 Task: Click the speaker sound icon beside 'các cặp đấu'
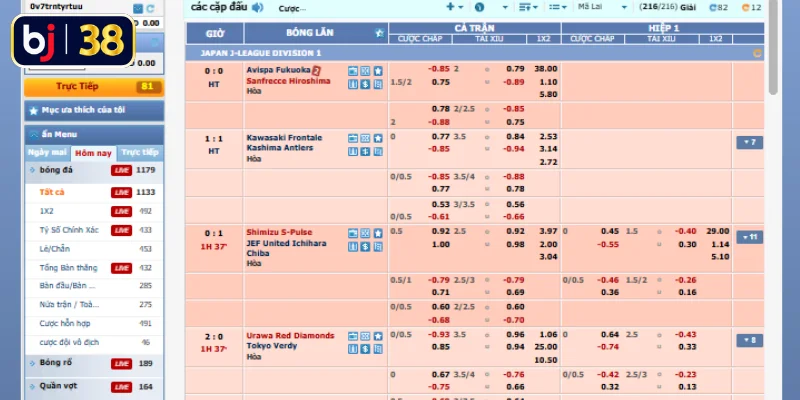click(x=258, y=8)
